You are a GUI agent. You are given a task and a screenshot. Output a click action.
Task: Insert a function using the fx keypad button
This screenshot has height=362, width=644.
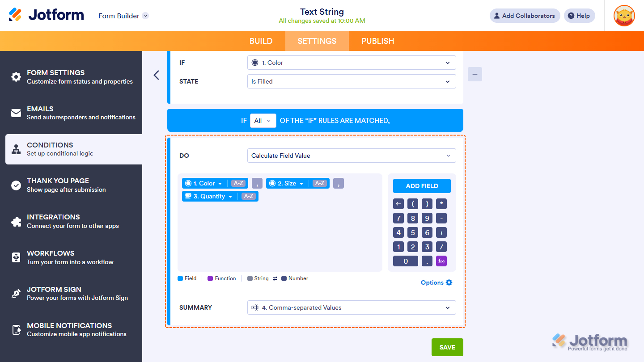pos(441,261)
